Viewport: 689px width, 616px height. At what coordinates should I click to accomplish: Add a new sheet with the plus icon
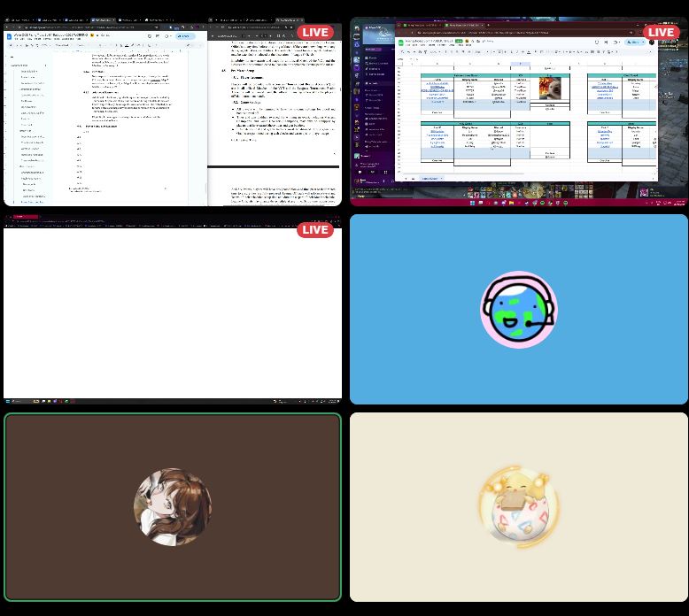coord(406,179)
